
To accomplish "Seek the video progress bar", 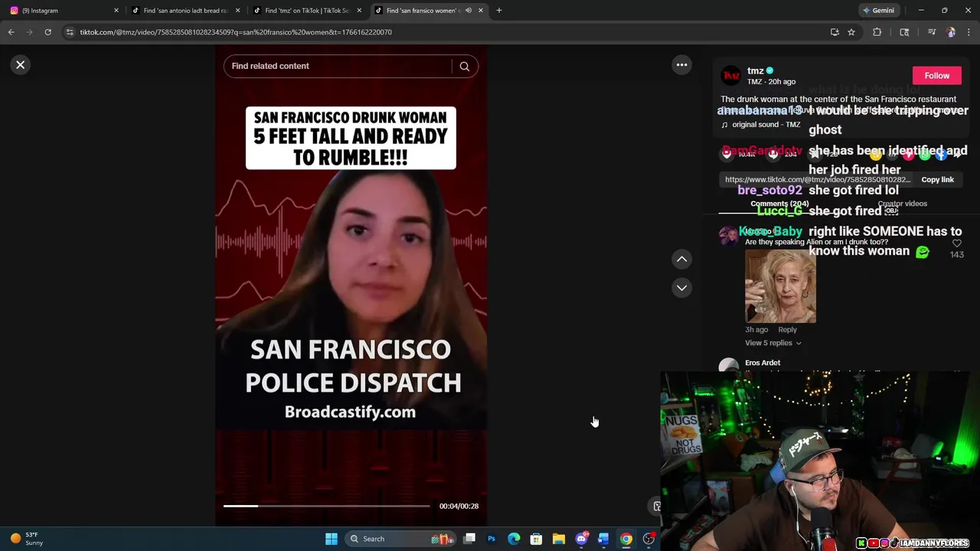I will [327, 506].
